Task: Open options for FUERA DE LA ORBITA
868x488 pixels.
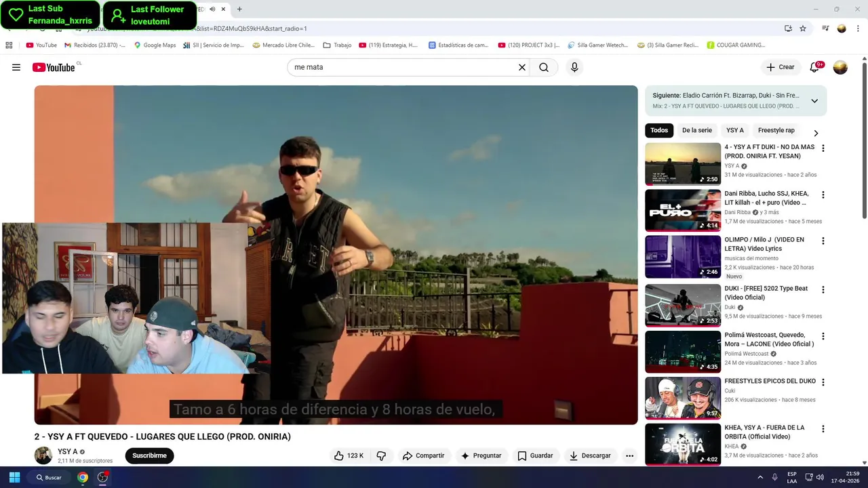Action: (823, 429)
